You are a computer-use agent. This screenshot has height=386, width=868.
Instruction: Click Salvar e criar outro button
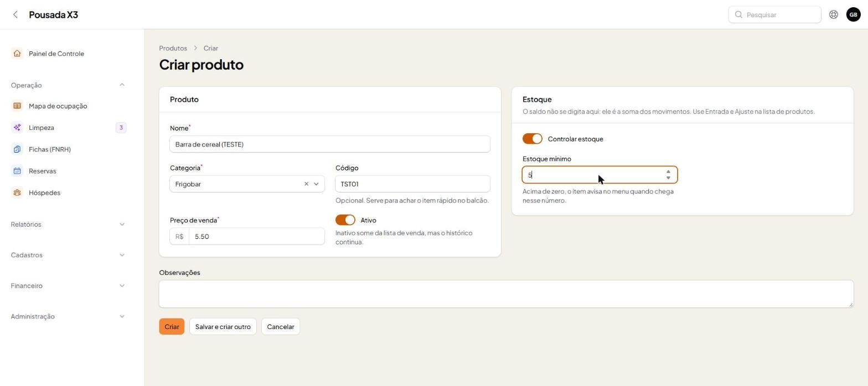coord(223,327)
